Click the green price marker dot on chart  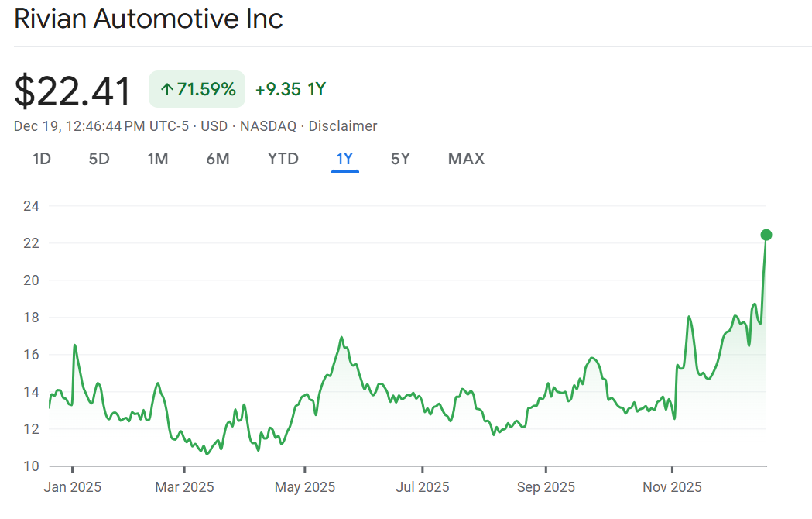[x=766, y=234]
